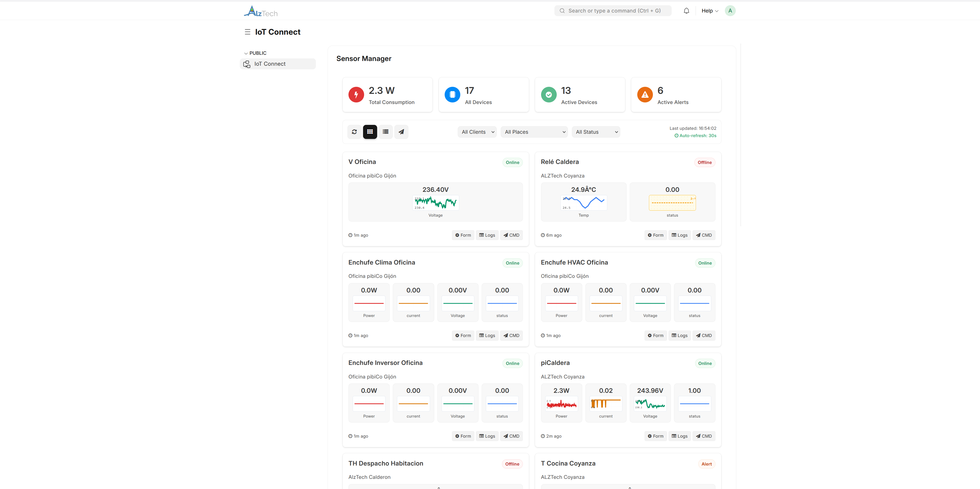Select the grid view icon
Screen dimensions: 980x489
[370, 132]
